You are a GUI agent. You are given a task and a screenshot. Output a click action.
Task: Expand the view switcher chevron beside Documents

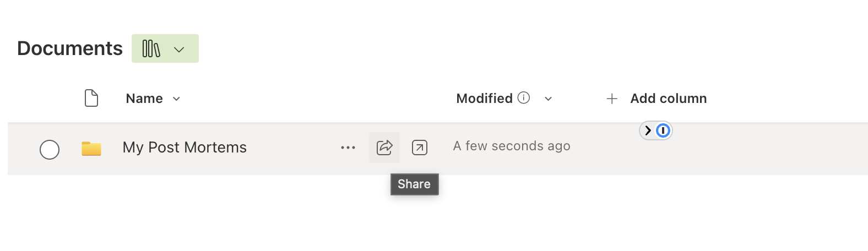pos(179,50)
